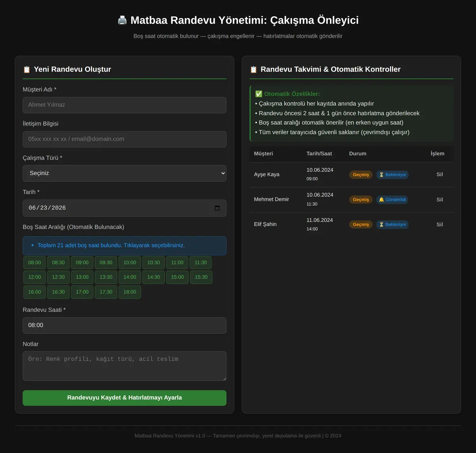Viewport: 476px width, 453px height.
Task: Choose the 15:30 slot chip
Action: point(201,277)
